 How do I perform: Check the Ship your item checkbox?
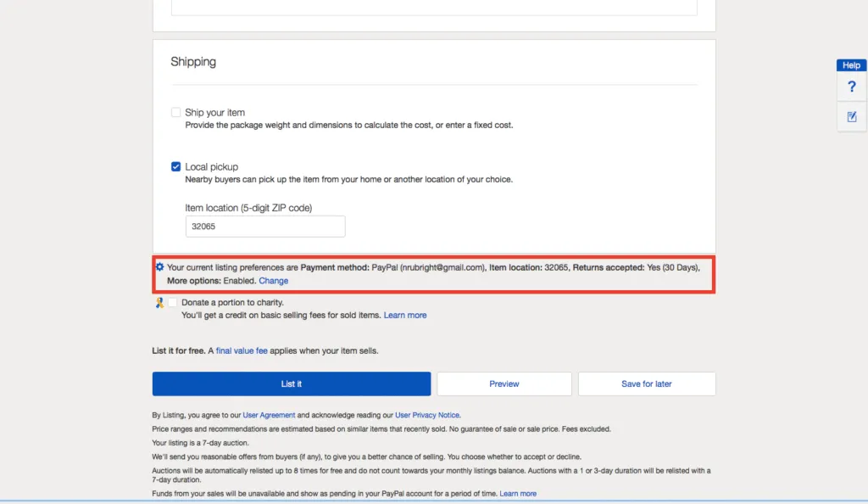click(x=175, y=111)
